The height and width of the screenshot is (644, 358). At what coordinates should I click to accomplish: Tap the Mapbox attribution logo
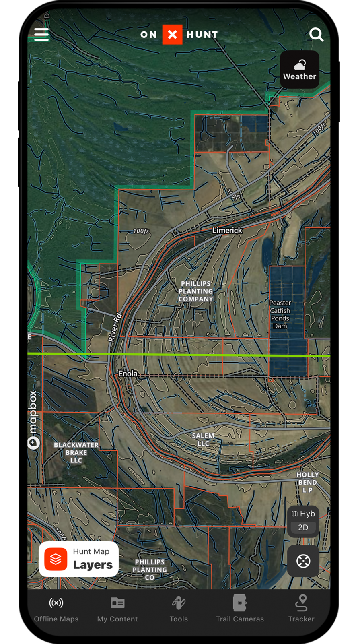pyautogui.click(x=33, y=420)
